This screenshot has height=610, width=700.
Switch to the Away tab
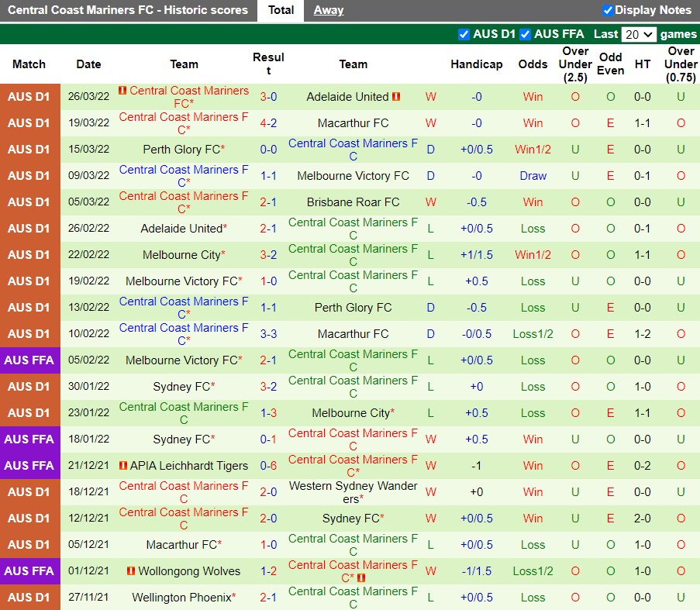[x=328, y=10]
